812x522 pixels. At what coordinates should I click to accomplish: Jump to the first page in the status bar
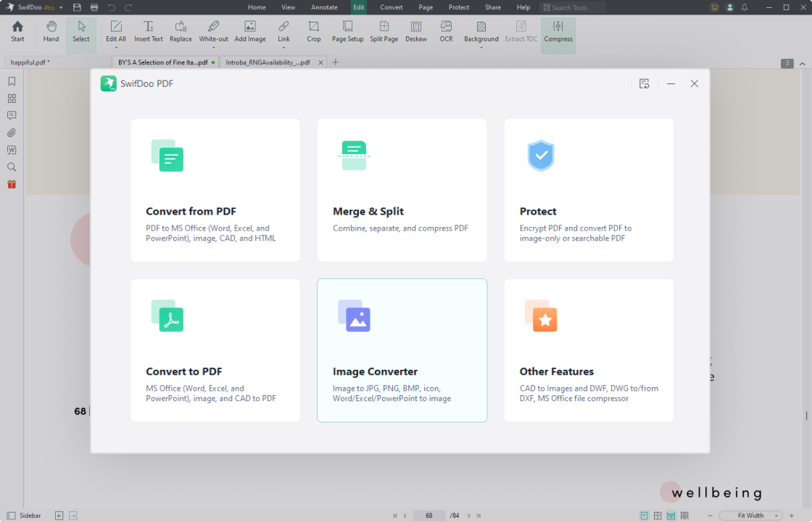coord(395,515)
